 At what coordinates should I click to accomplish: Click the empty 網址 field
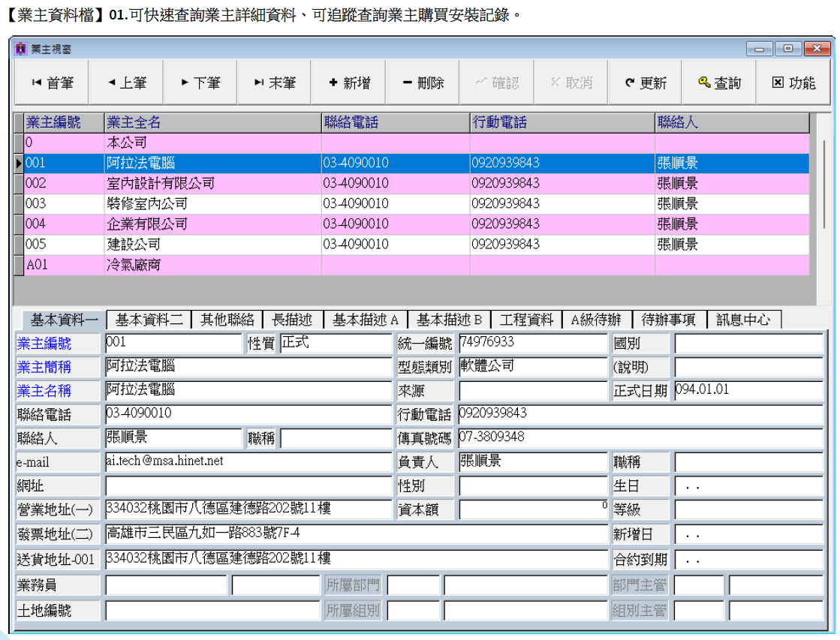(x=248, y=485)
